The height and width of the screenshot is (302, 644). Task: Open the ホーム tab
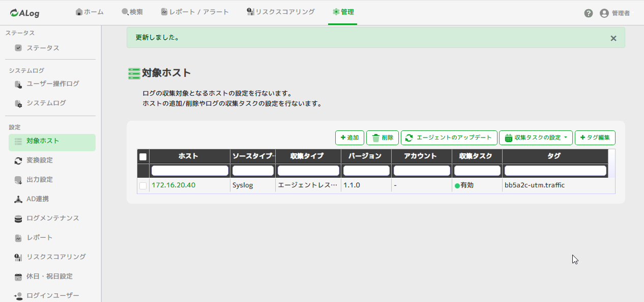[90, 12]
